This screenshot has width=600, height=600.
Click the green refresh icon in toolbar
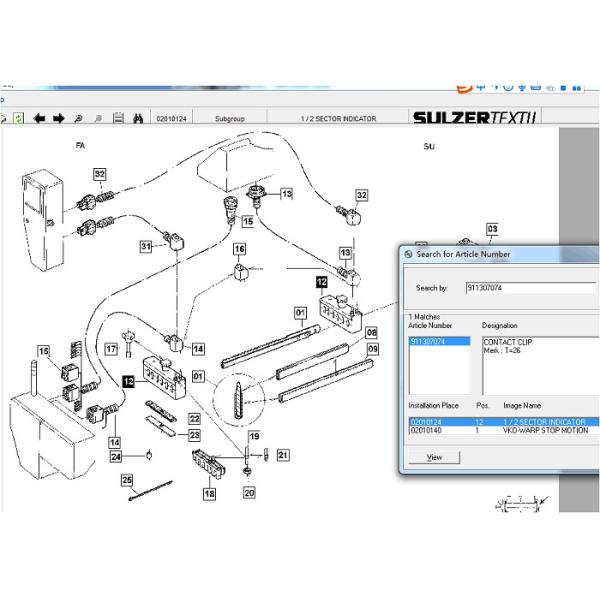point(18,118)
